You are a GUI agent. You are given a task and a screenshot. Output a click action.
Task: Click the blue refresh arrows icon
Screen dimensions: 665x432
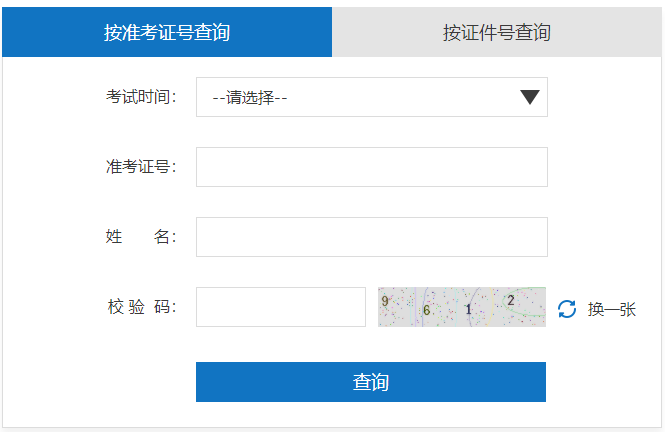click(x=567, y=309)
